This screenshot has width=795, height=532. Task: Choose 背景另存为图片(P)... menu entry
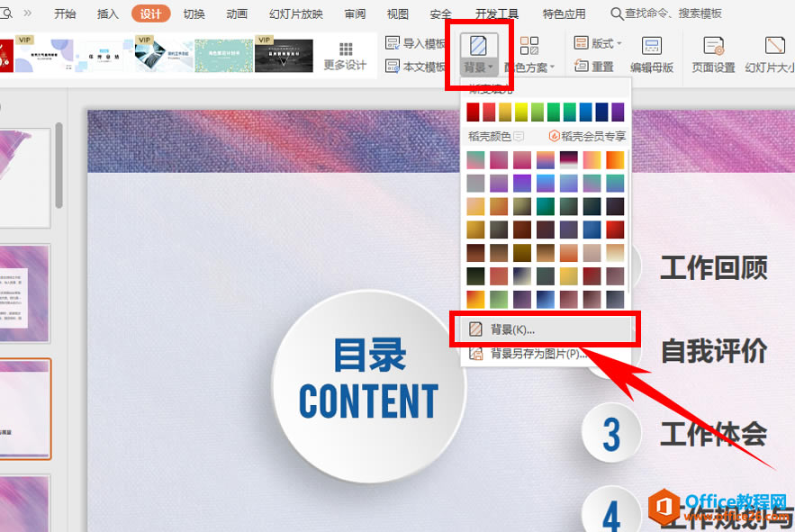tap(545, 354)
